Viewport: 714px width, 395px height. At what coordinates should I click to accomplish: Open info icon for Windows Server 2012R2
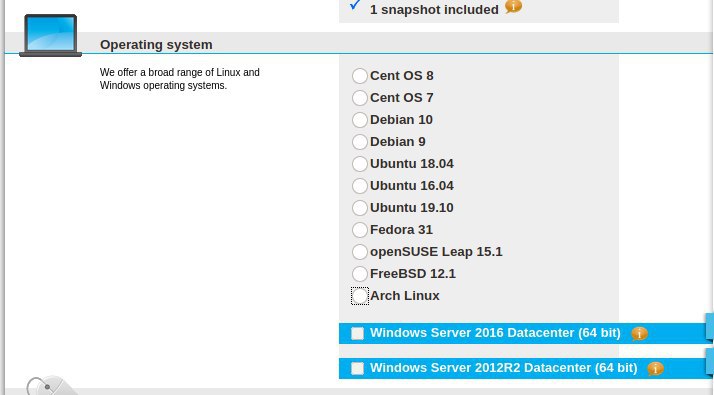(x=655, y=369)
